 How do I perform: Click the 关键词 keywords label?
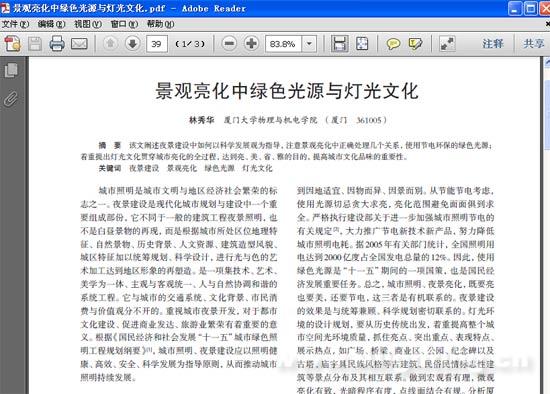pyautogui.click(x=109, y=168)
